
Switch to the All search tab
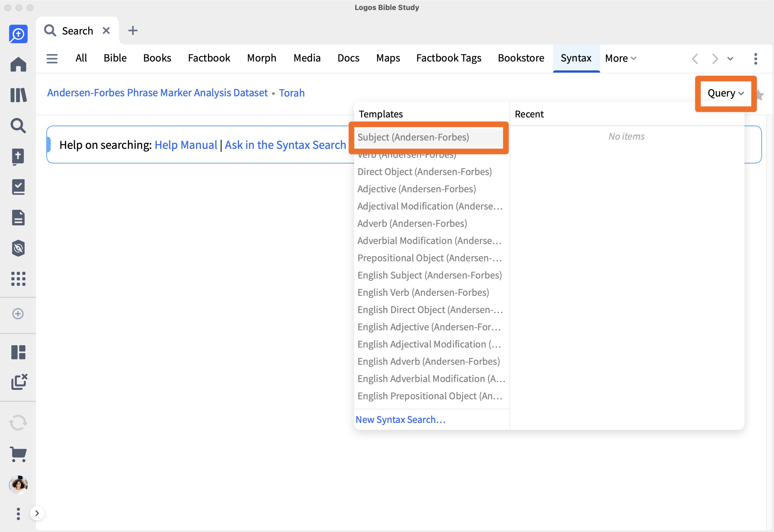click(81, 58)
